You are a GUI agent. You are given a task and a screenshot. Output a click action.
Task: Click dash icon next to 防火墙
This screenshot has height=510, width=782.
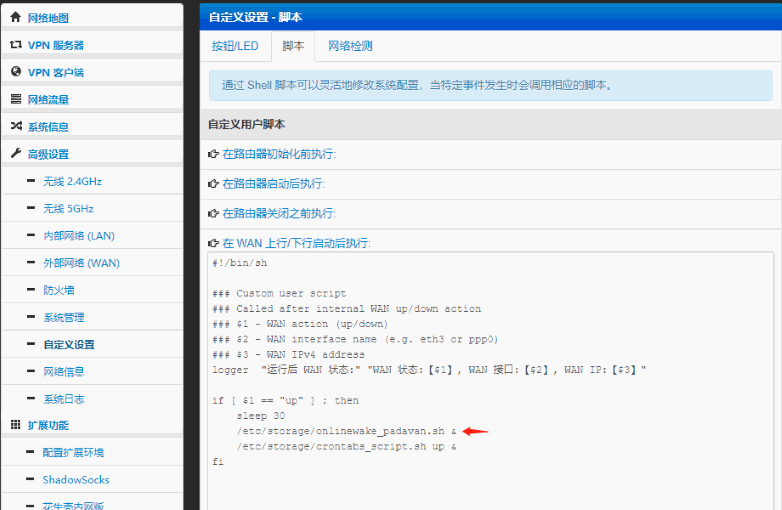tap(31, 289)
